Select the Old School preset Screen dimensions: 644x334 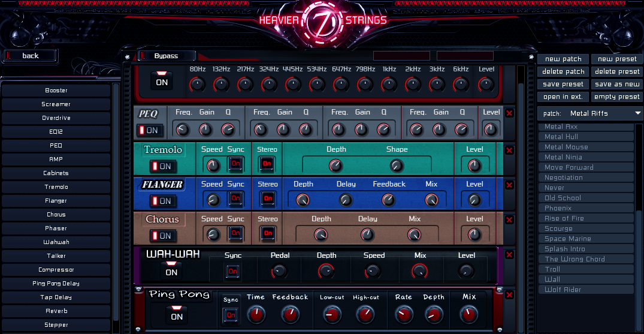(586, 198)
